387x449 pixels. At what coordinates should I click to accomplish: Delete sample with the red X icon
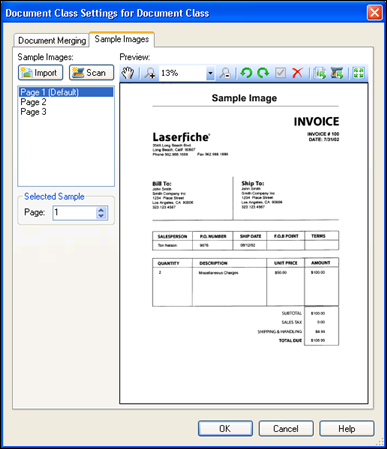click(297, 73)
